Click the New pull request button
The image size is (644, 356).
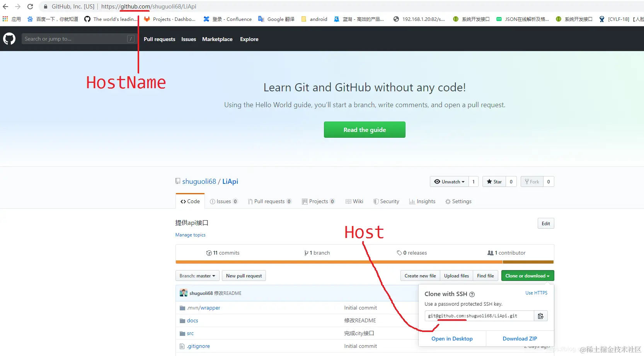(x=244, y=276)
